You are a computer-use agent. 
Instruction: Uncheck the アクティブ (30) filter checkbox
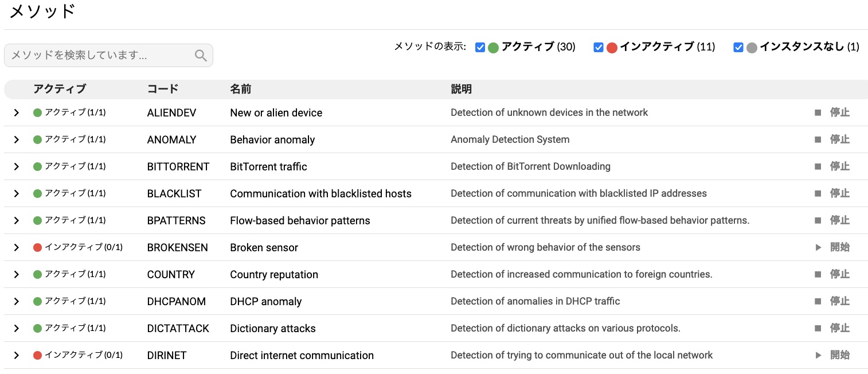pyautogui.click(x=480, y=48)
